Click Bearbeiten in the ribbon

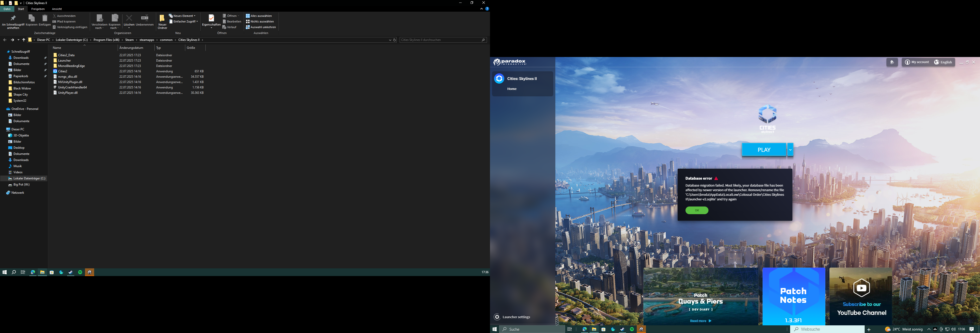pyautogui.click(x=232, y=22)
